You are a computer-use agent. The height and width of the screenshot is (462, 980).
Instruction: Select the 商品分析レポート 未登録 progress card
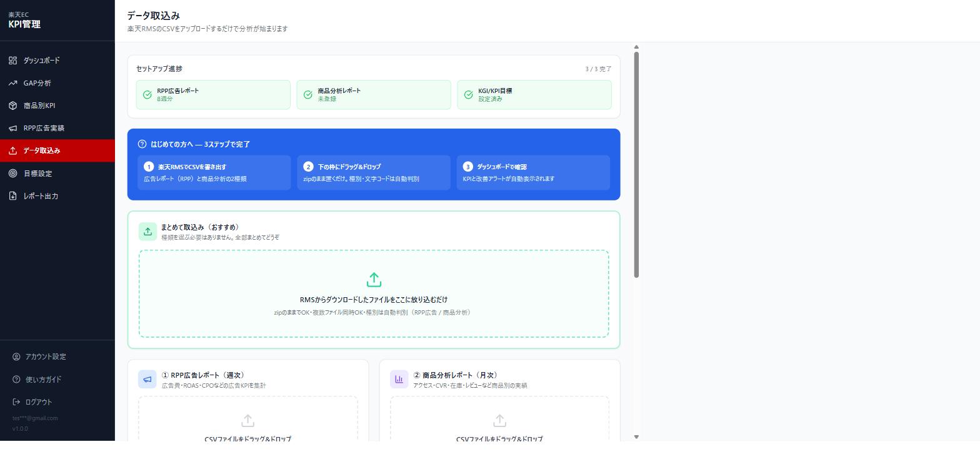pos(374,95)
